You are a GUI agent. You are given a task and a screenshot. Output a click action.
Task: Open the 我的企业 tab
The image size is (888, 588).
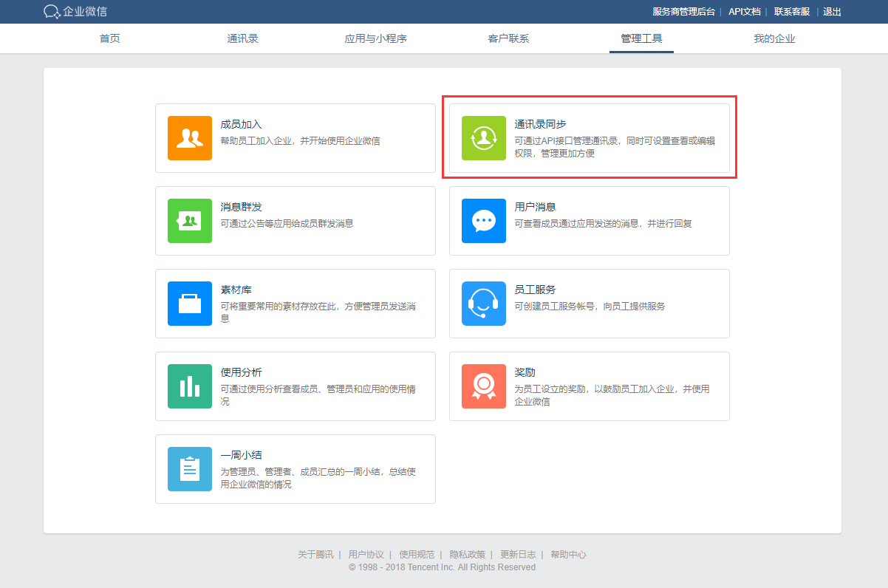[x=774, y=38]
